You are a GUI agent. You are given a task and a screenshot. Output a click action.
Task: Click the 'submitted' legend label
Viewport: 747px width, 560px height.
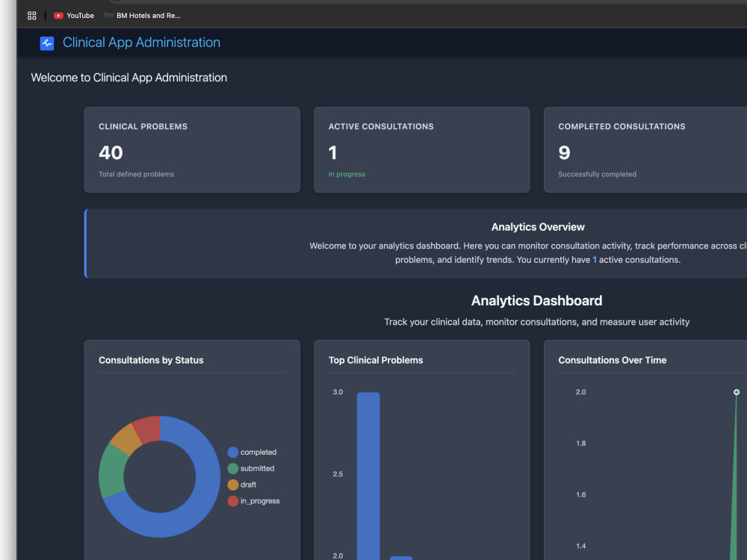click(x=257, y=469)
